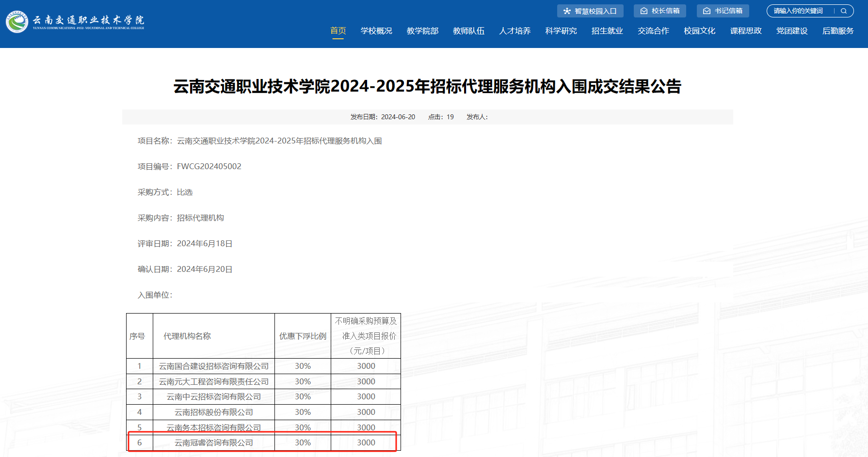
Task: Click 3000 in the 云南招标股份 row
Action: click(x=366, y=412)
